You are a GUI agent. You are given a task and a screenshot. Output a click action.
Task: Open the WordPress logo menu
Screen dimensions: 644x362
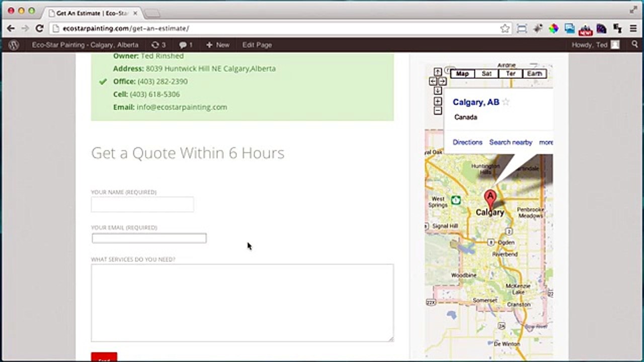click(14, 45)
